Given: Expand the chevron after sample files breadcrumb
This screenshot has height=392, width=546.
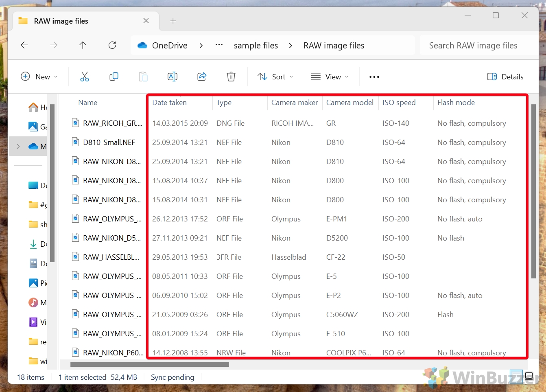Looking at the screenshot, I should (290, 45).
